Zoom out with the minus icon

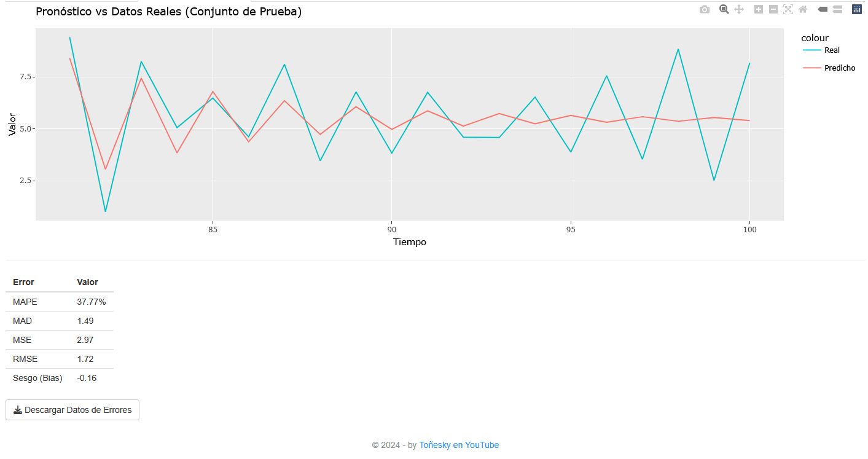(773, 9)
